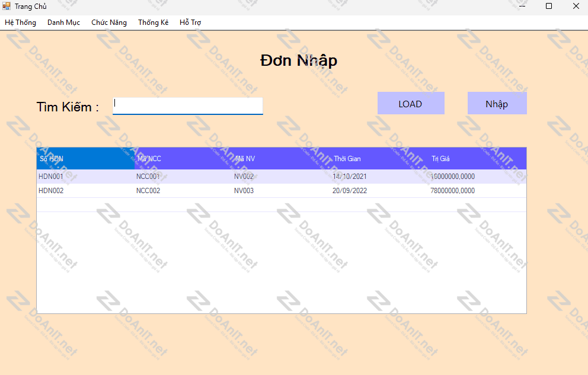Select cell NV003
This screenshot has width=588, height=375.
pos(282,191)
